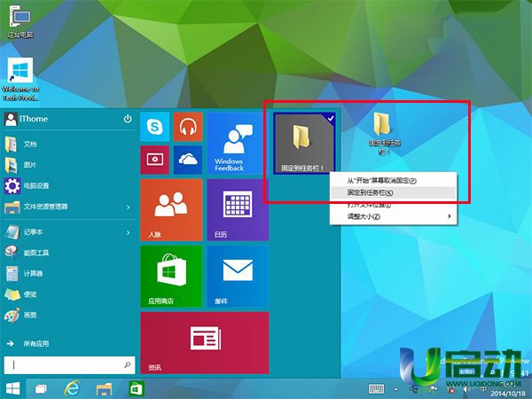Click the power button beside IThome
Image resolution: width=532 pixels, height=399 pixels.
coord(128,119)
